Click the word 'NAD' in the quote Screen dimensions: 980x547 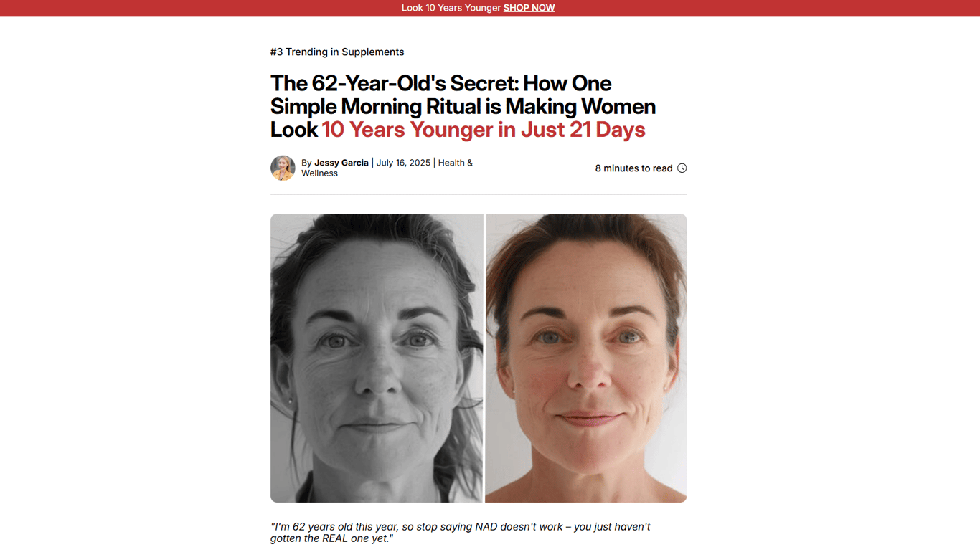coord(486,527)
